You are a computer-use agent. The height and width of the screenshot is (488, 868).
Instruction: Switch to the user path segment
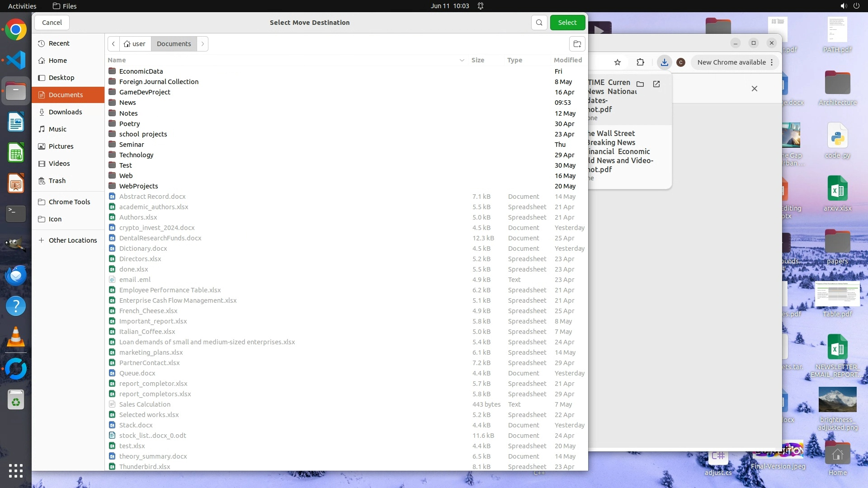tap(135, 44)
